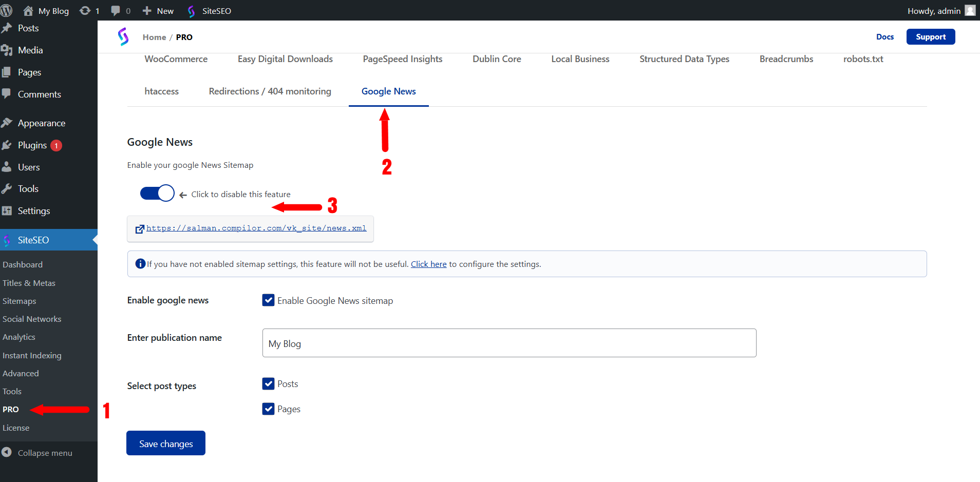Open My Blog home icon
Screen dimensions: 980x482
pyautogui.click(x=28, y=11)
